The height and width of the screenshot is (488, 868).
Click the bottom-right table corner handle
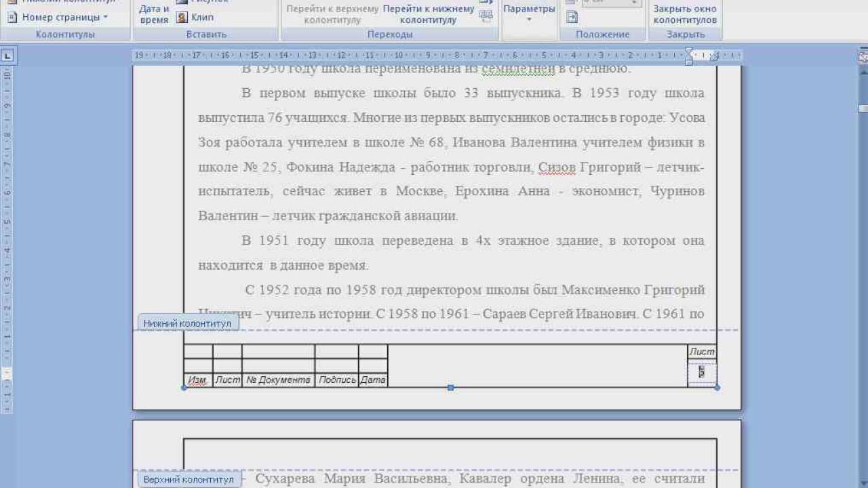717,388
